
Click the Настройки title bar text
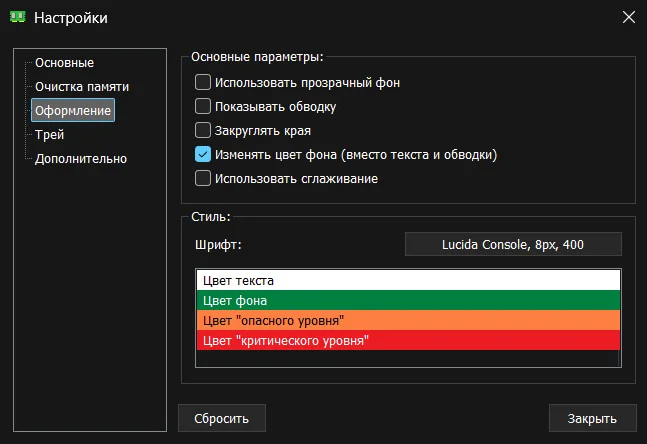(x=71, y=17)
